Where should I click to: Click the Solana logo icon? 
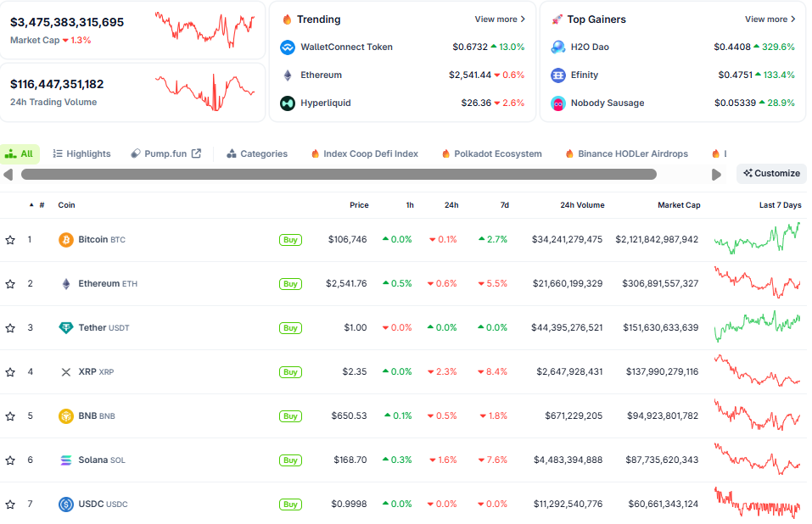coord(65,460)
